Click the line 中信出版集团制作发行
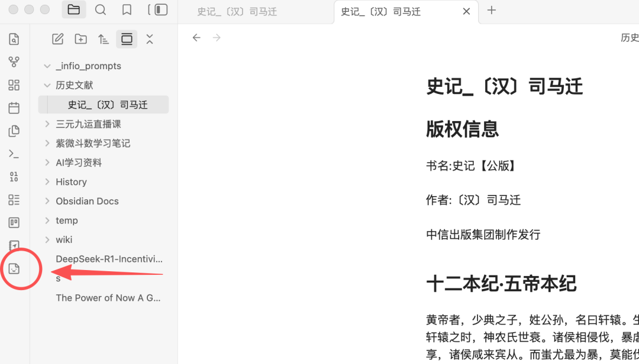This screenshot has height=364, width=639. [483, 235]
